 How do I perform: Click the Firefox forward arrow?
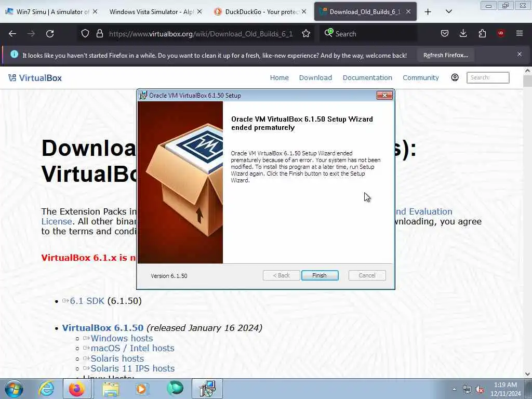pyautogui.click(x=31, y=34)
